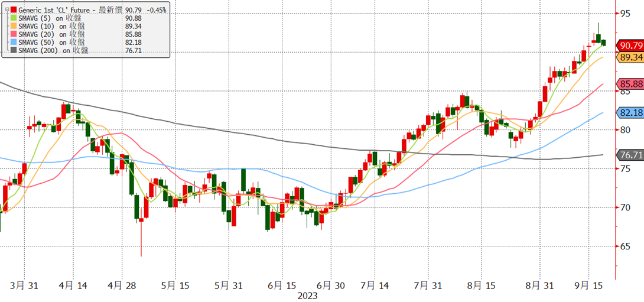Collapse the legend using the tree toggle
Viewport: 644px width, 302px height.
(6, 9)
